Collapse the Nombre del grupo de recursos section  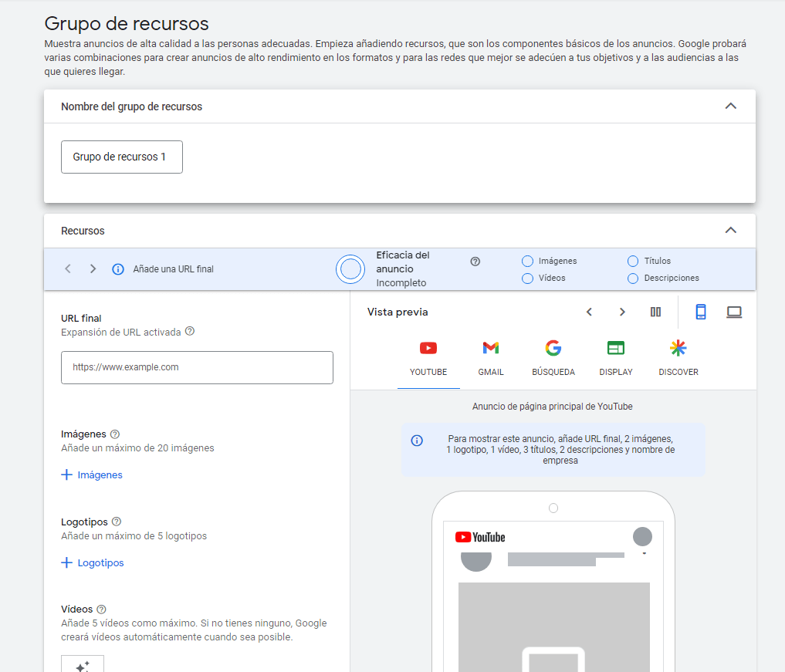[x=730, y=106]
